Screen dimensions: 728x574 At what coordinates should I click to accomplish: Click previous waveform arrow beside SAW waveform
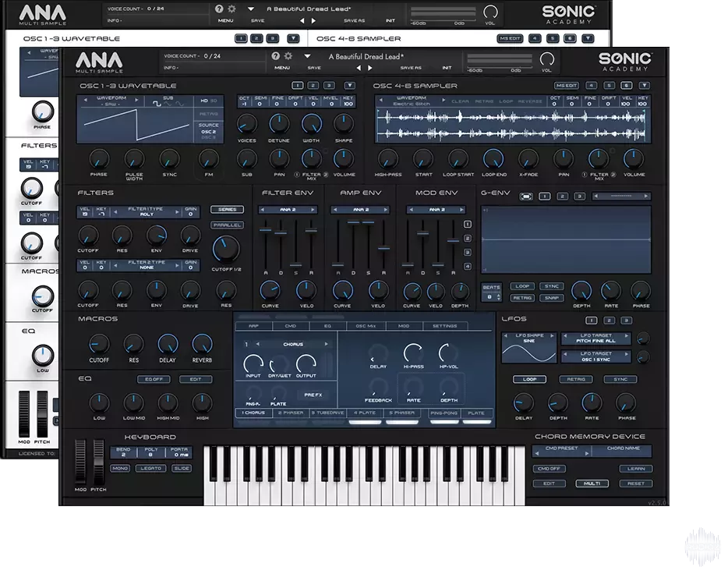[86, 99]
